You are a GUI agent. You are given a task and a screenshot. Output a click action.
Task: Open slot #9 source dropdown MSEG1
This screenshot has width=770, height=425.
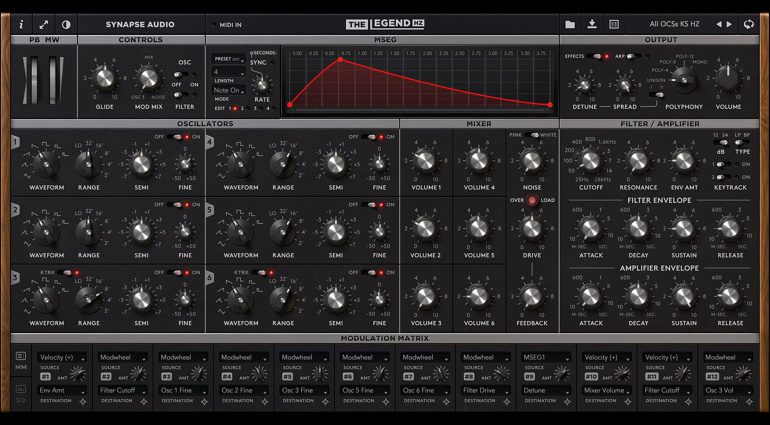click(x=546, y=357)
